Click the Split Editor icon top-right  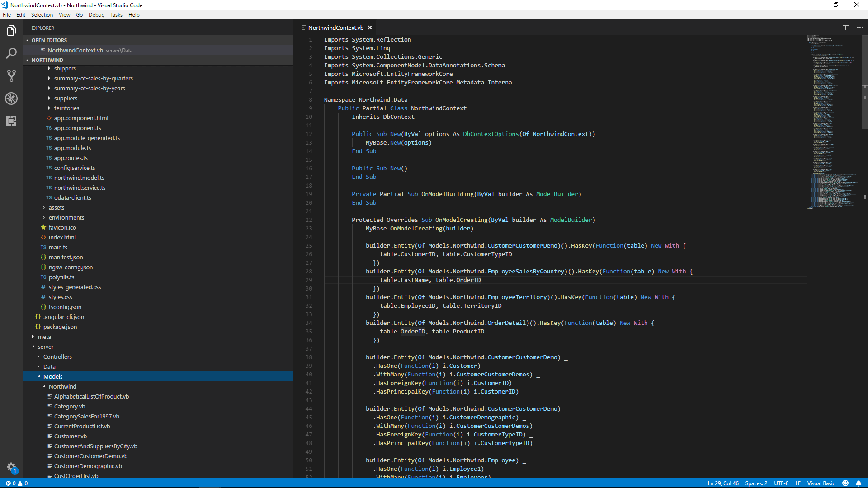[x=846, y=28]
